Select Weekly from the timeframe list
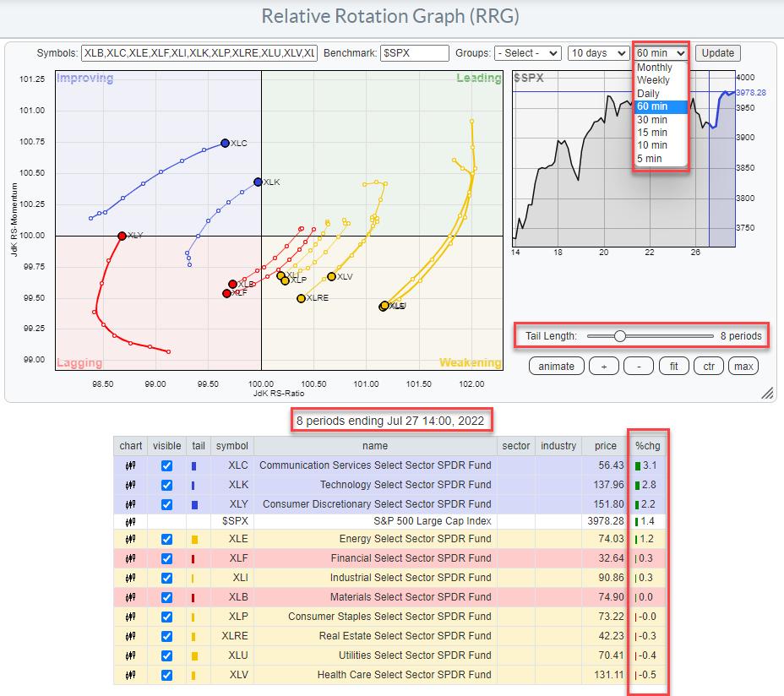 click(x=653, y=80)
